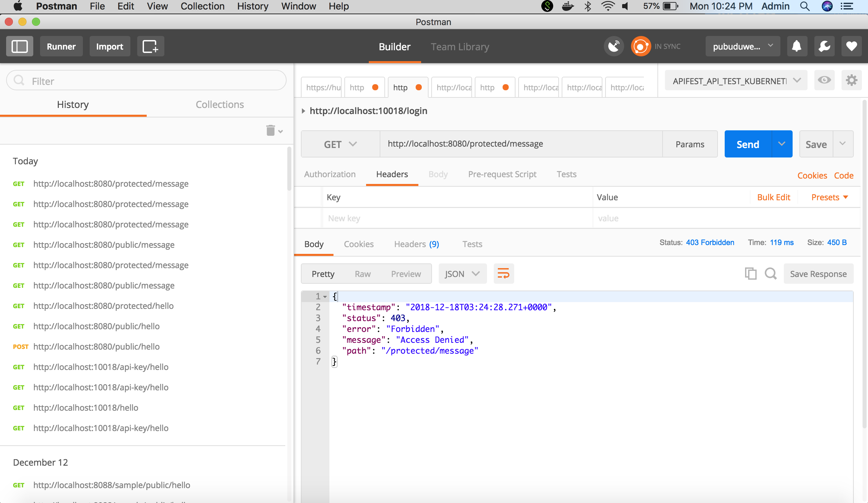Open notifications with the bell icon
This screenshot has height=503, width=868.
(796, 46)
